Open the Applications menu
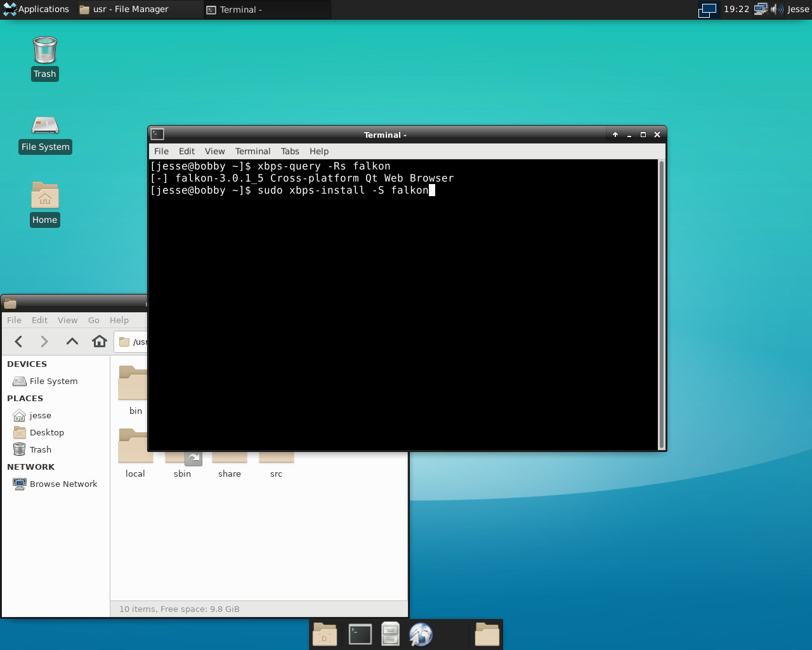The height and width of the screenshot is (650, 812). [x=36, y=9]
